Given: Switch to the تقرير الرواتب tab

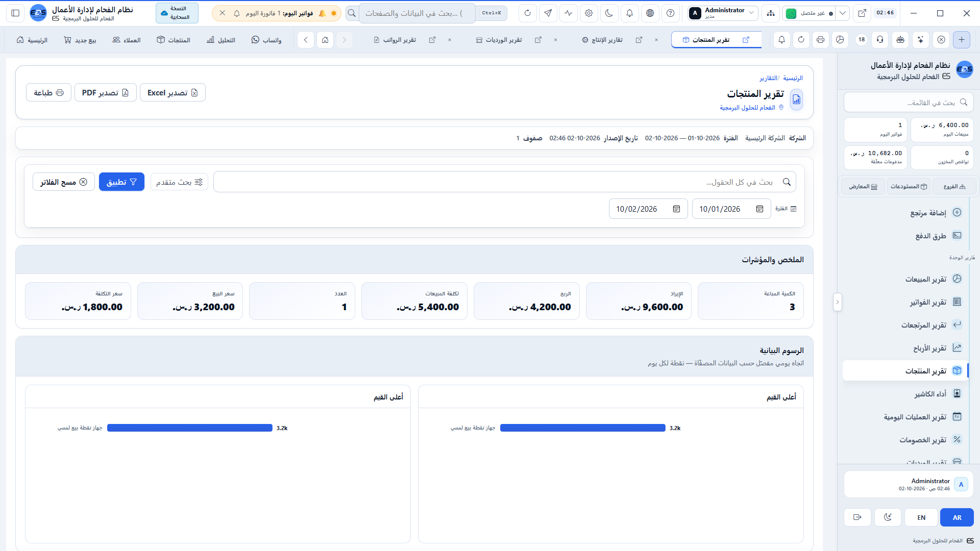Looking at the screenshot, I should 395,40.
